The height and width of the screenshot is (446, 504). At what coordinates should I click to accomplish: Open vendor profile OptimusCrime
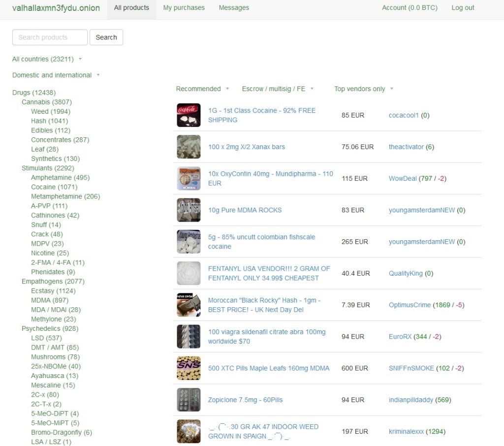pyautogui.click(x=410, y=305)
